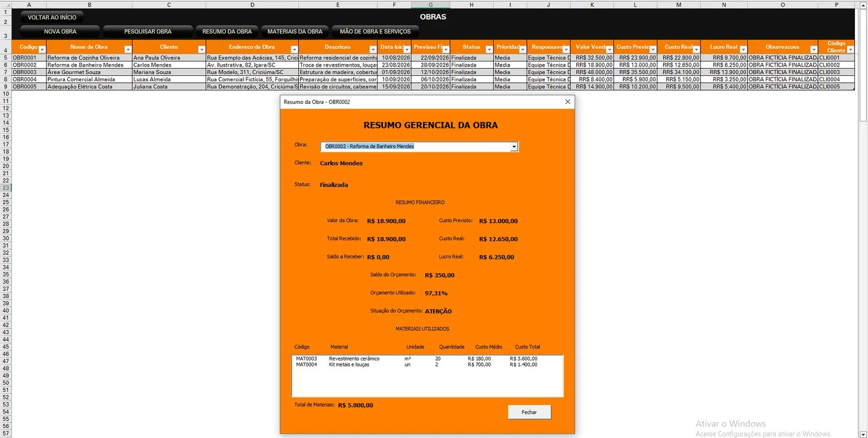Open the Status column filter arrow
Viewport: 868px width, 438px height.
pyautogui.click(x=489, y=50)
